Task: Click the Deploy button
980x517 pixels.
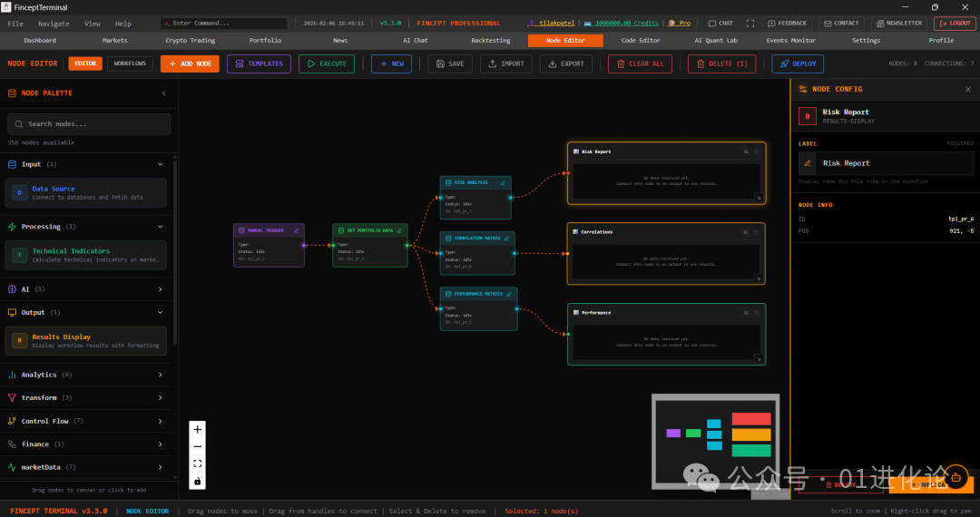Action: [798, 63]
